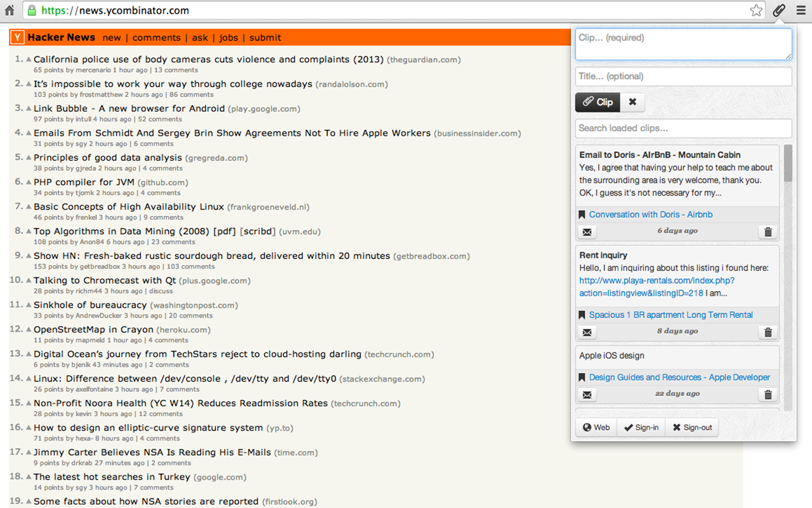Viewport: 812px width, 508px height.
Task: Click the 'Email to Doris - AirBnB - Mountain Cabin' clip title
Action: (660, 155)
